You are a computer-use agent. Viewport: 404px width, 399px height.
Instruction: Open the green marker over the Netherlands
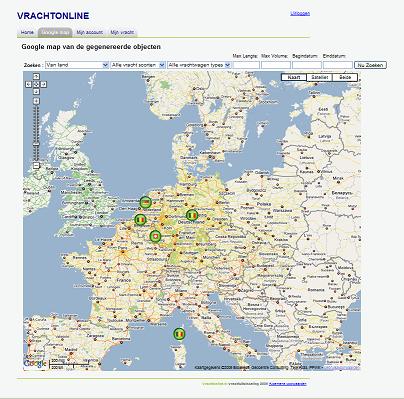tap(145, 202)
